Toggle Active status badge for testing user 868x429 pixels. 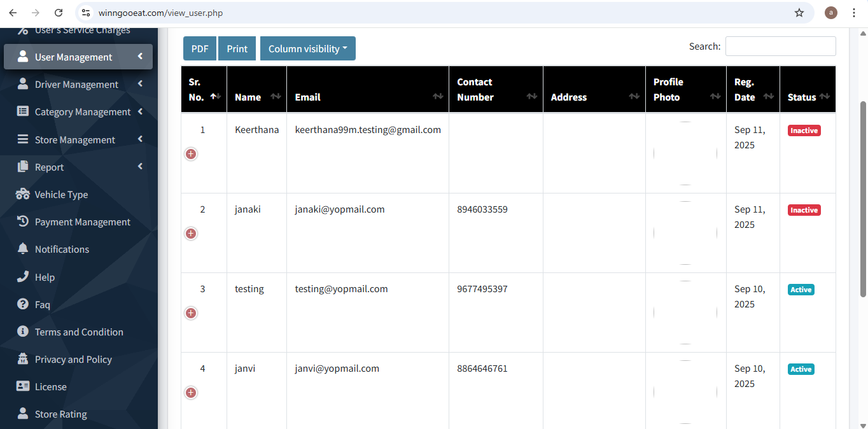point(801,290)
